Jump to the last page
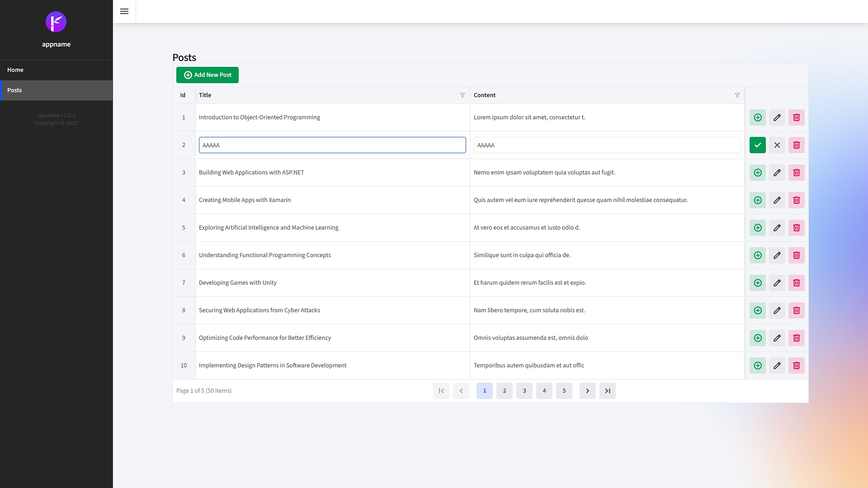868x488 pixels. point(608,391)
